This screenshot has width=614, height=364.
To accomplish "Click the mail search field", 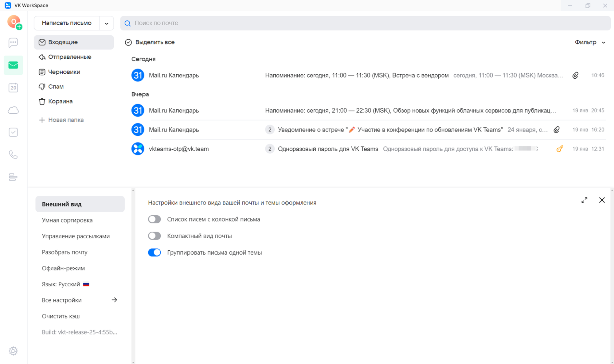I will click(x=365, y=23).
